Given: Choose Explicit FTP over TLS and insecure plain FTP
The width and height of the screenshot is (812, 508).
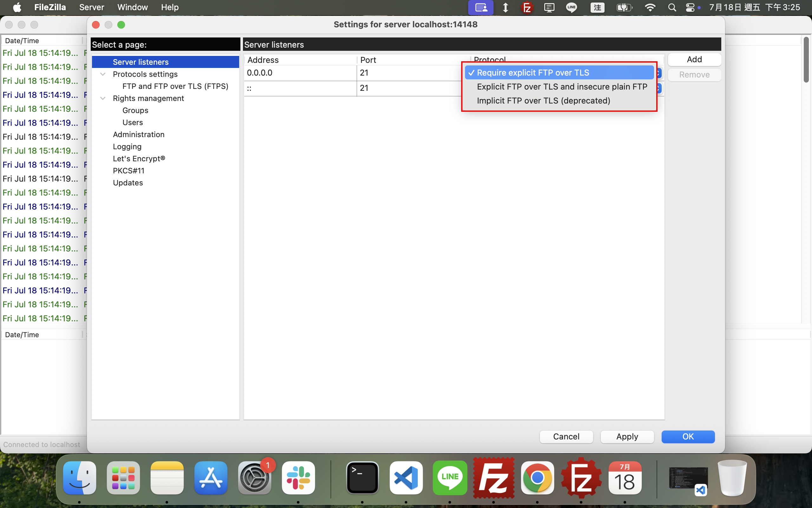Looking at the screenshot, I should 559,87.
